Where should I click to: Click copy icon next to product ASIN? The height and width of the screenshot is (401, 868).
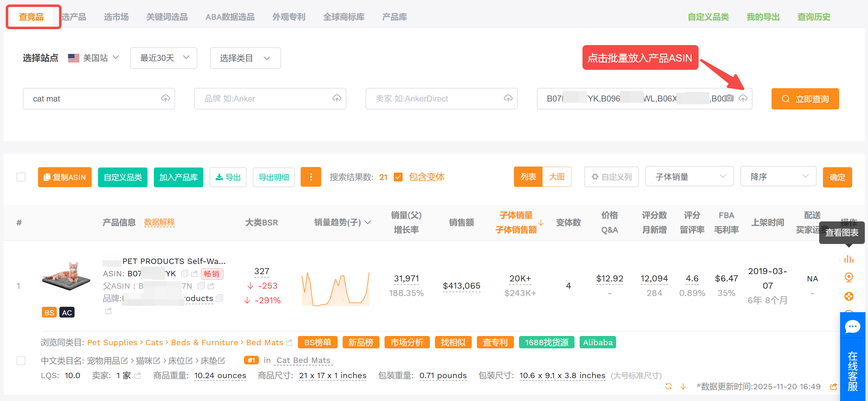pyautogui.click(x=184, y=273)
